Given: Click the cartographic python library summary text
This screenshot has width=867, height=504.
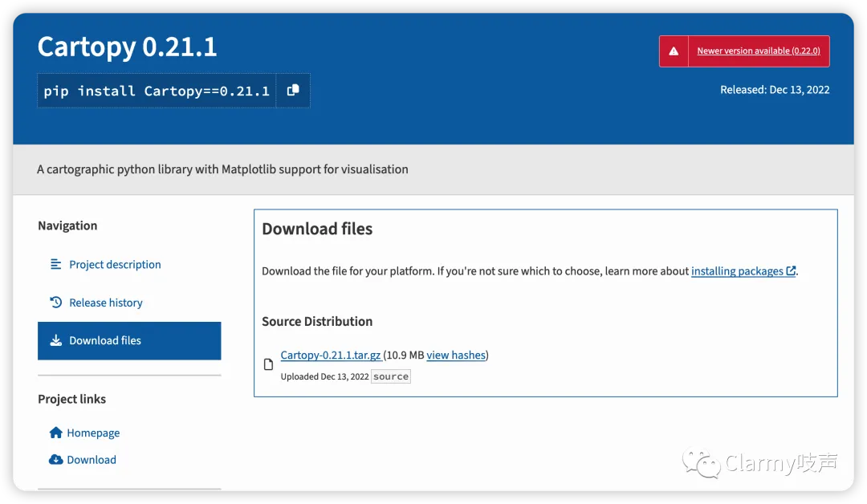Looking at the screenshot, I should coord(222,169).
